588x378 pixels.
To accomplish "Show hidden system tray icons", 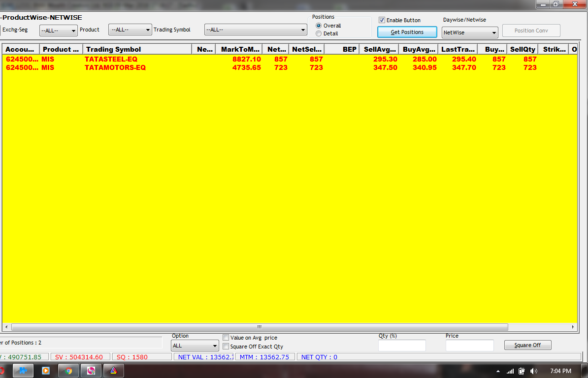I will coord(498,371).
